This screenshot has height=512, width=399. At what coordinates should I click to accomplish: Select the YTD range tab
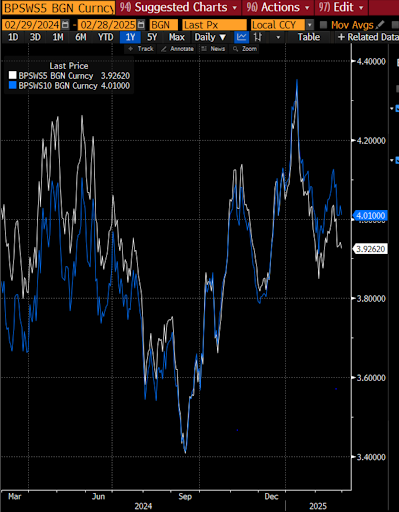(x=105, y=37)
